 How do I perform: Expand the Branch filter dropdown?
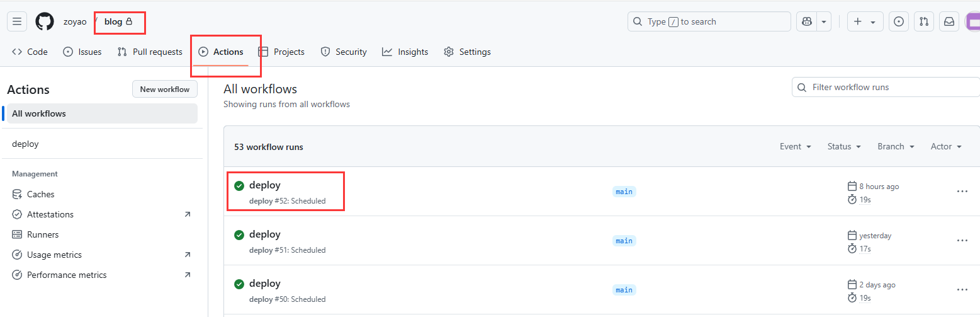pos(896,146)
